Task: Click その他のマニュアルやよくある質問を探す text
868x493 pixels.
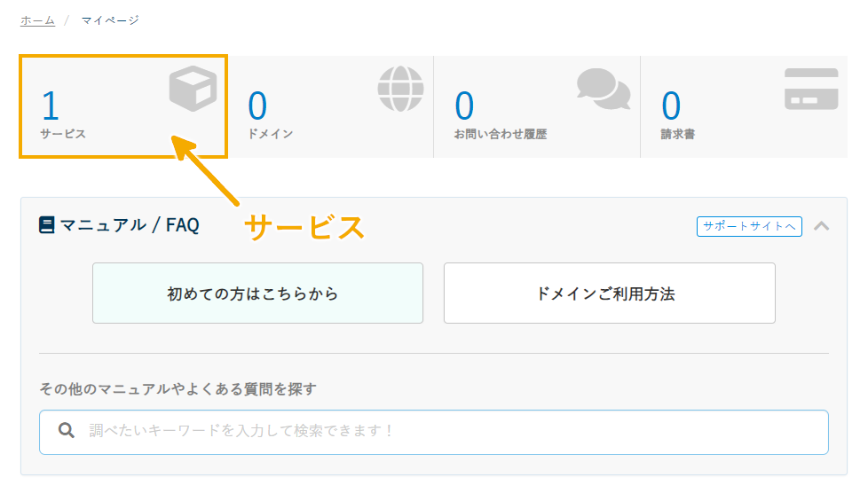Action: click(x=178, y=389)
